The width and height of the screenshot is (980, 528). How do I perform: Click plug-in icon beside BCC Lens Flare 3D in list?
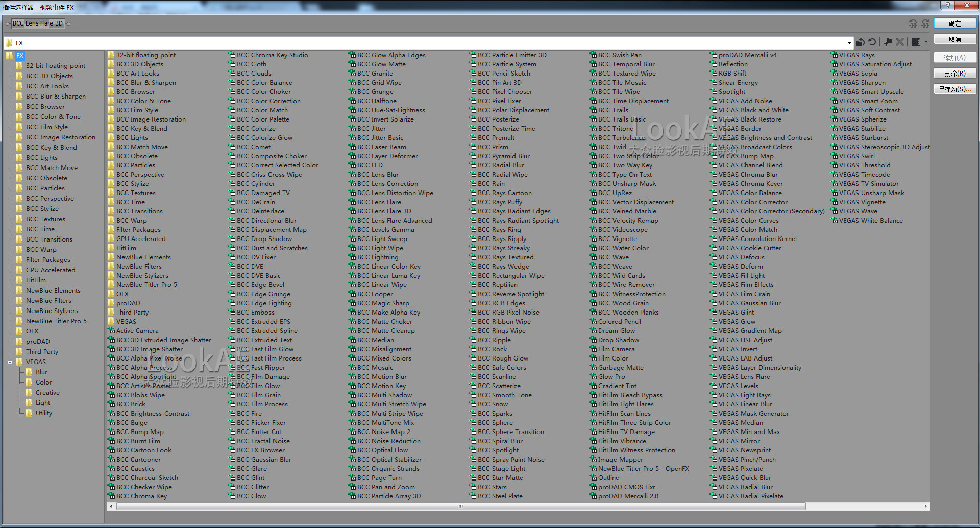point(352,211)
